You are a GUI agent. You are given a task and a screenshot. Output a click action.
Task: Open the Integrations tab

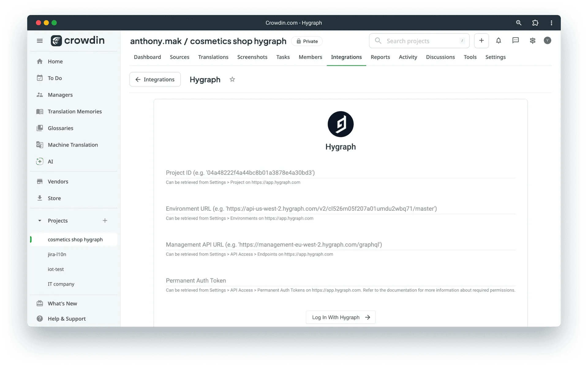tap(346, 57)
